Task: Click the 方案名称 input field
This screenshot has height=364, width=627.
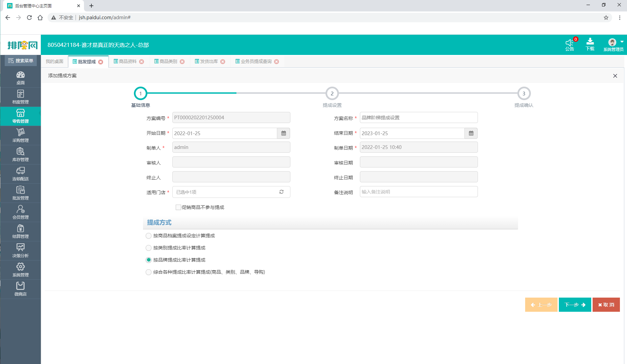Action: coord(419,118)
